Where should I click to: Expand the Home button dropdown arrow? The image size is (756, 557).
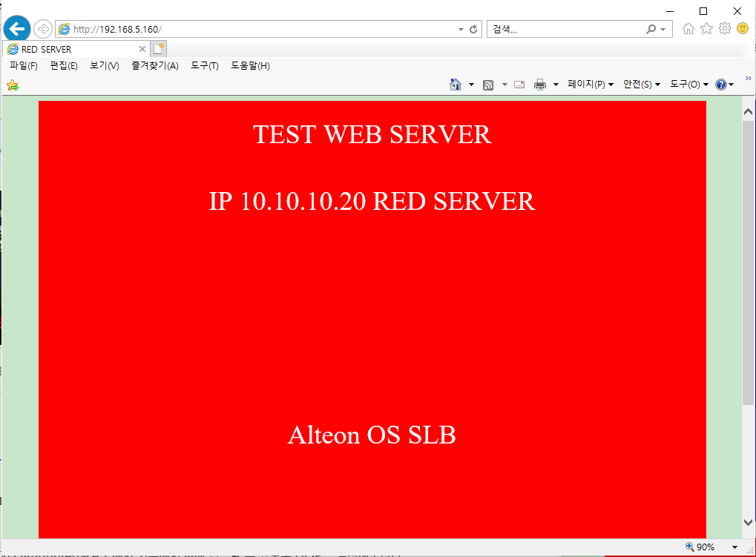pyautogui.click(x=471, y=85)
